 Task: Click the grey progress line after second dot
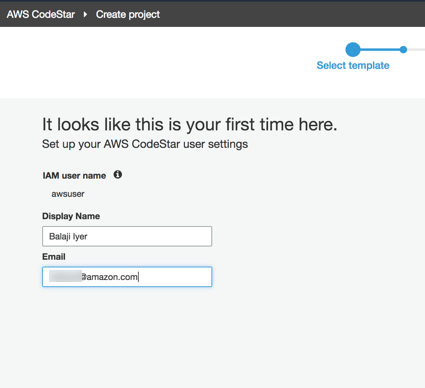click(416, 50)
